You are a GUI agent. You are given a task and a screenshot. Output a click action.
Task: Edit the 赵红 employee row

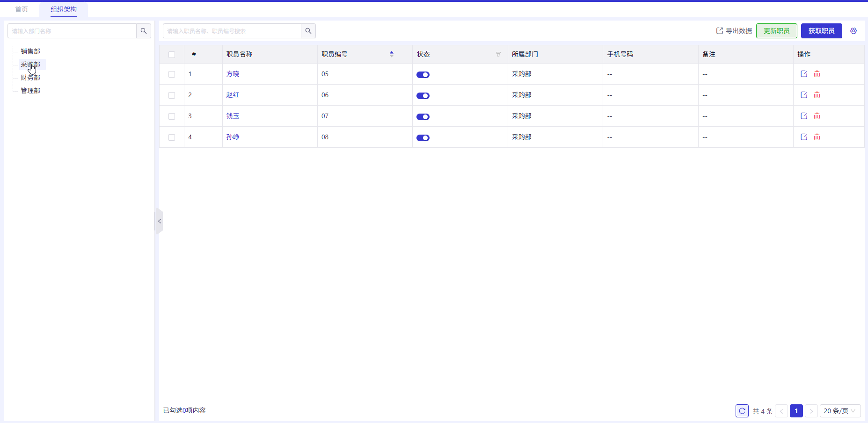[804, 95]
